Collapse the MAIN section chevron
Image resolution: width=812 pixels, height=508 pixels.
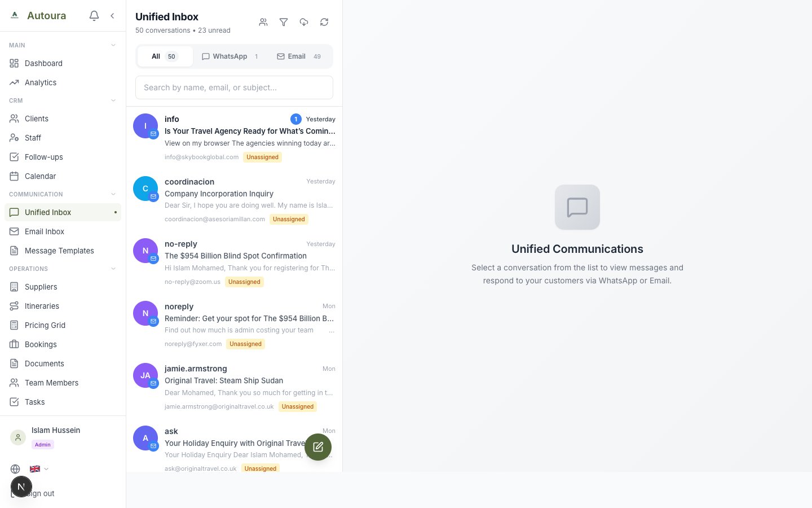113,45
